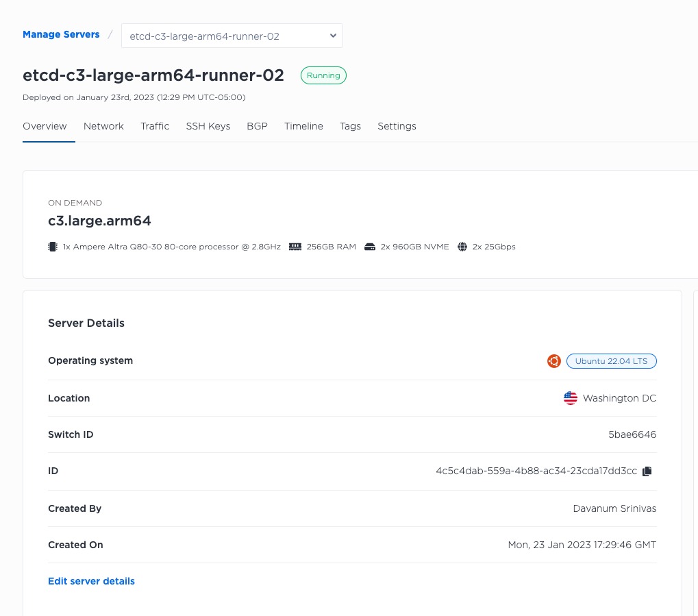Switch to the Overview tab
Image resolution: width=698 pixels, height=616 pixels.
(45, 126)
